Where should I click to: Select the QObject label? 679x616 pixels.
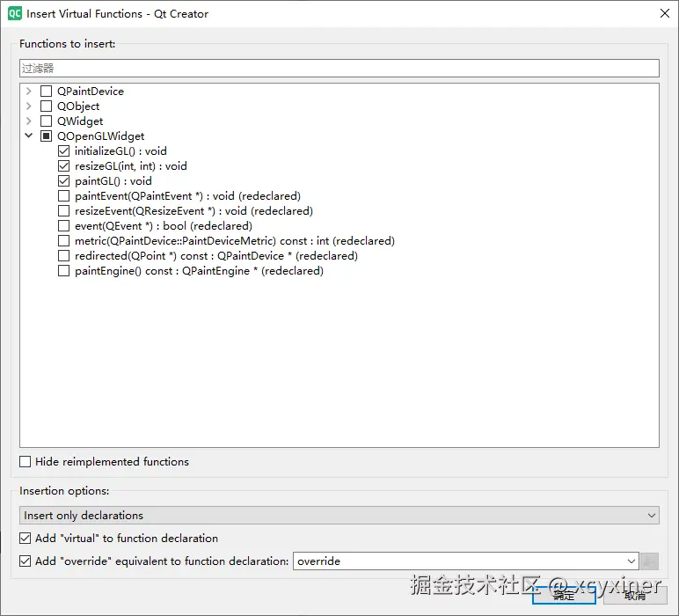[x=78, y=106]
